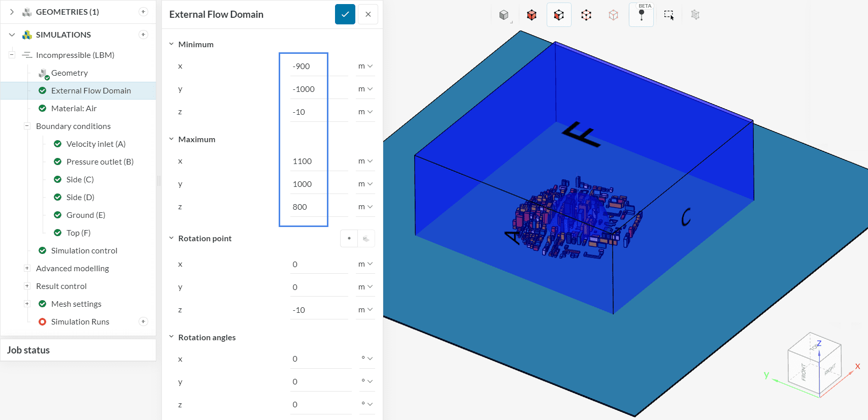Open unit dropdown for Minimum x
868x420 pixels.
point(365,66)
